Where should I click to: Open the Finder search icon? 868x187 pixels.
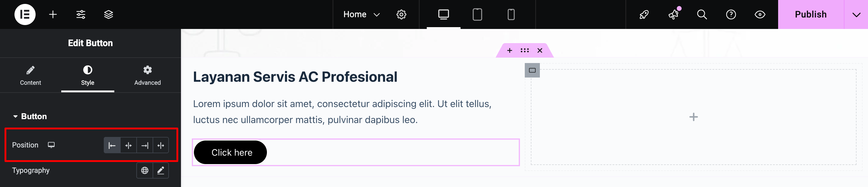pos(702,14)
